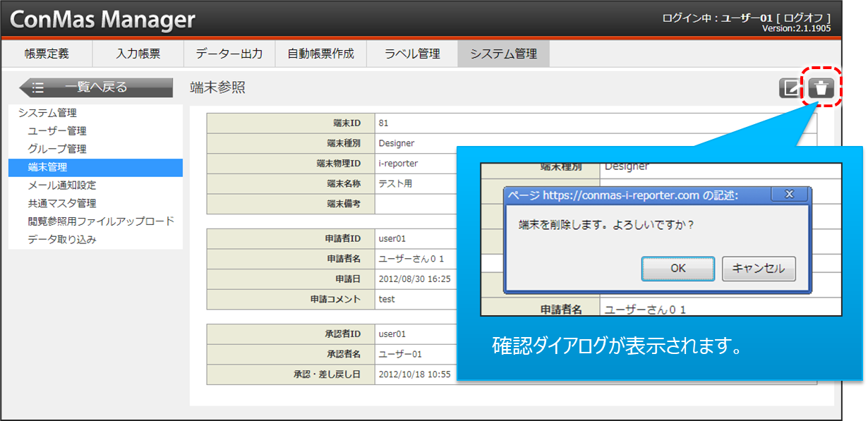Open the データー出力 tab
This screenshot has height=421, width=868.
pyautogui.click(x=229, y=54)
